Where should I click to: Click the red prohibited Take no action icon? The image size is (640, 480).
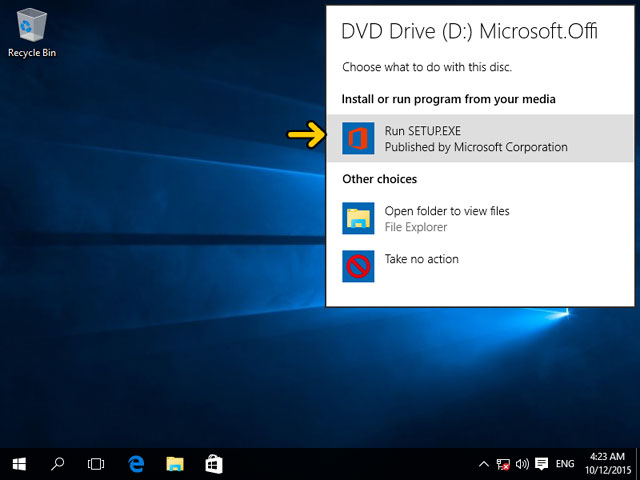(x=358, y=266)
